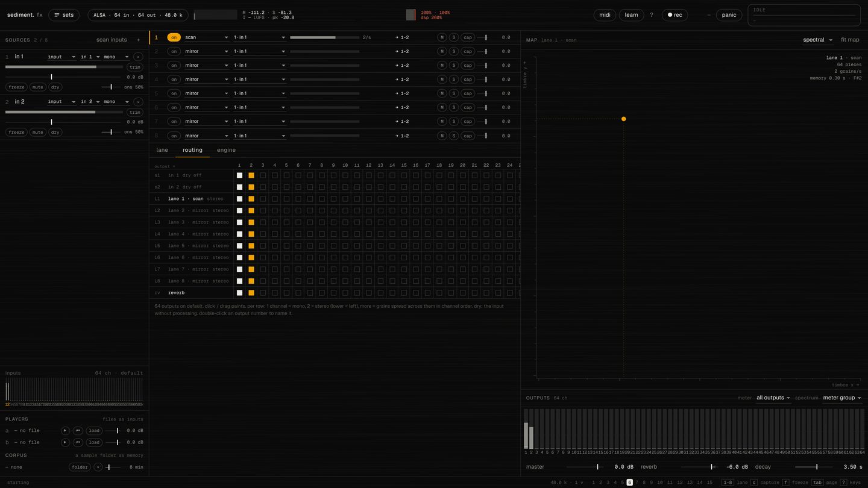Open spectral map mode dropdown
Image resolution: width=868 pixels, height=488 pixels.
pos(817,40)
